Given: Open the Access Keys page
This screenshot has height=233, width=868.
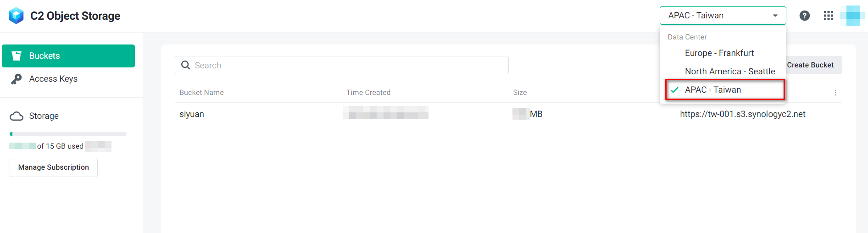Looking at the screenshot, I should click(53, 79).
